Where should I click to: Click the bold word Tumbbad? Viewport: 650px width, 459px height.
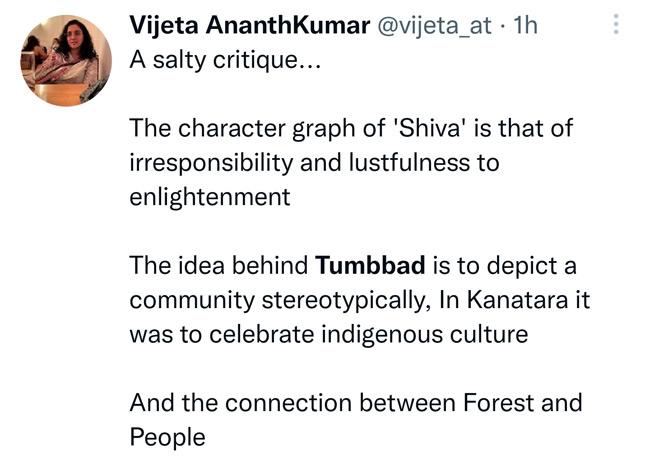[370, 267]
